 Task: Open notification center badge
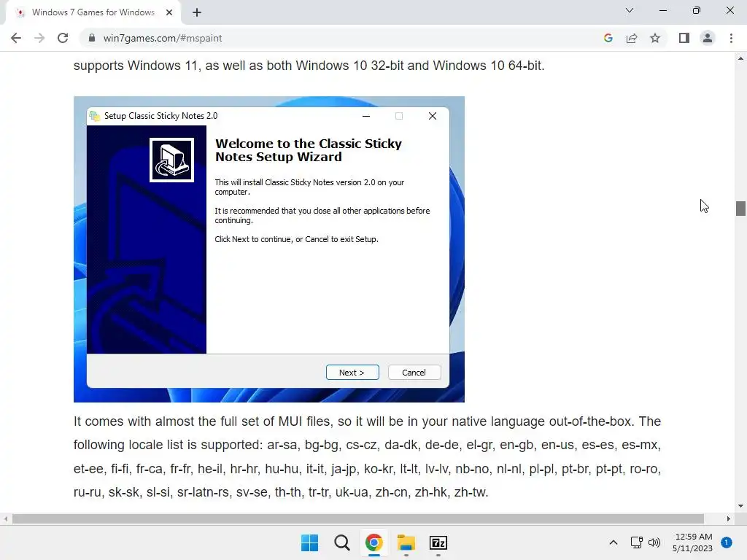click(727, 542)
